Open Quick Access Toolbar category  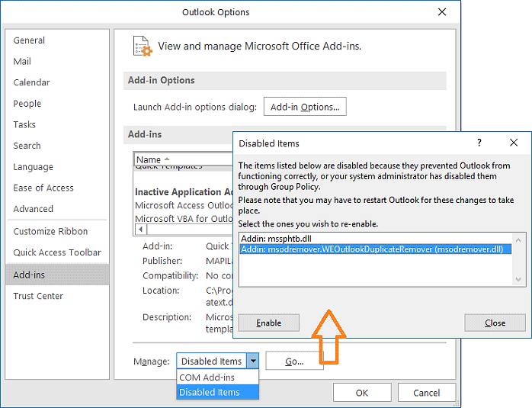[57, 252]
